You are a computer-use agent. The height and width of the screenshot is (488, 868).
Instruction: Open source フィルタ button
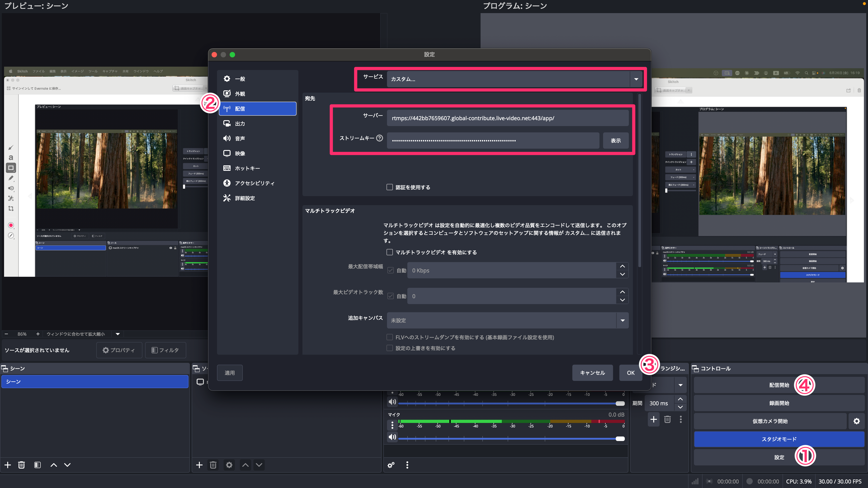165,350
